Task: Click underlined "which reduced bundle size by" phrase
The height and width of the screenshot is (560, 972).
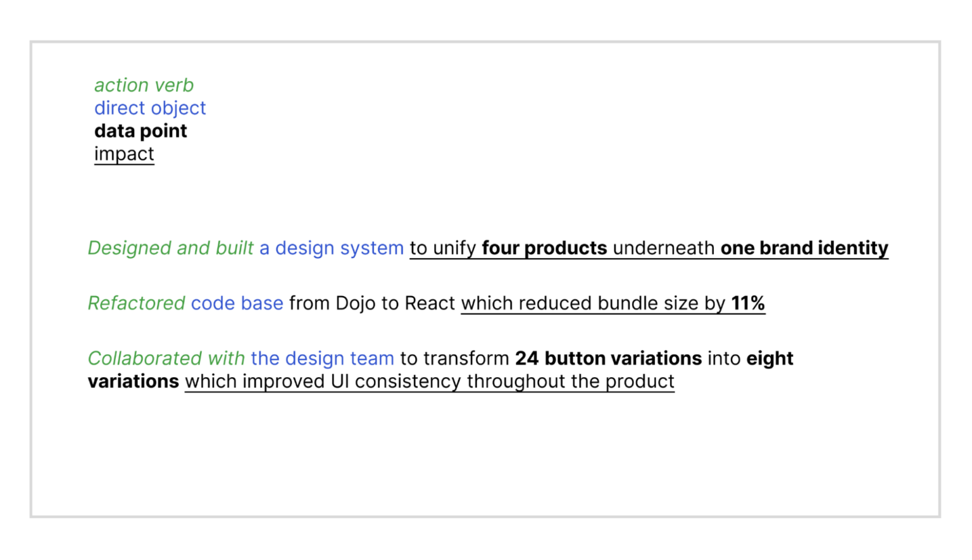Action: tap(593, 303)
